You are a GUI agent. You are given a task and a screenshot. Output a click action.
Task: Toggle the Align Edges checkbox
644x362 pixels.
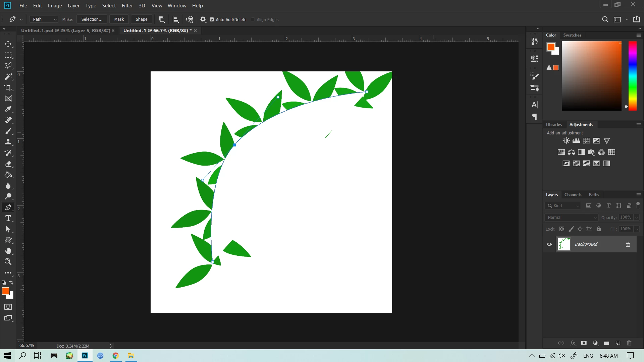tap(253, 19)
